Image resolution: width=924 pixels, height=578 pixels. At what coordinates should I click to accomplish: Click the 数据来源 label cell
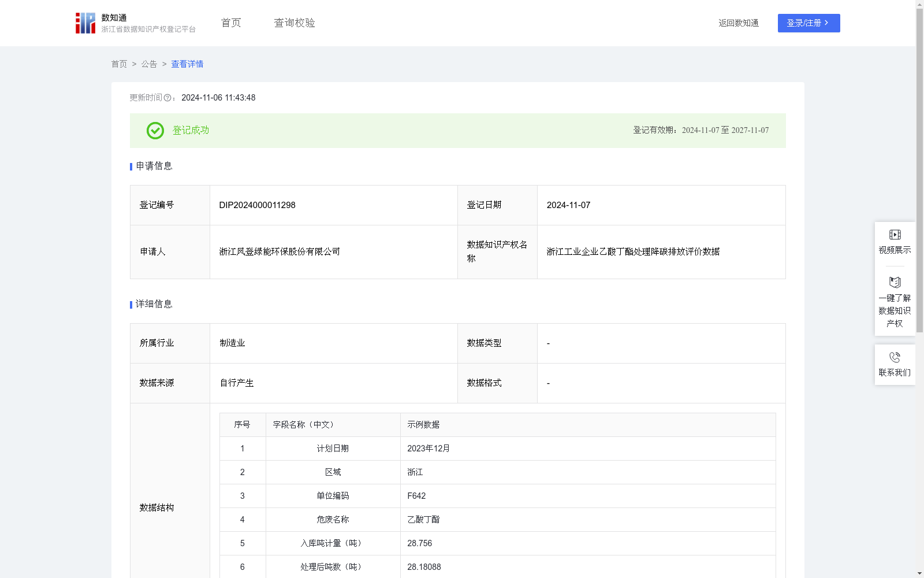[170, 383]
